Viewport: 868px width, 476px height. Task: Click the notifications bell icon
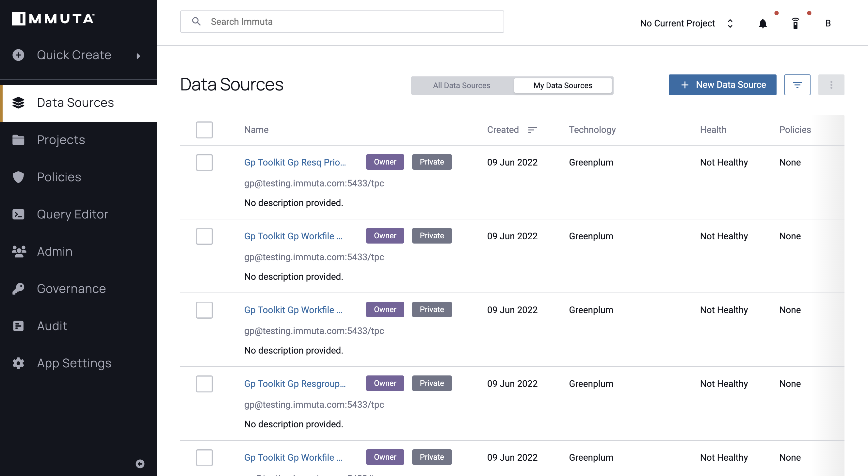pos(763,23)
